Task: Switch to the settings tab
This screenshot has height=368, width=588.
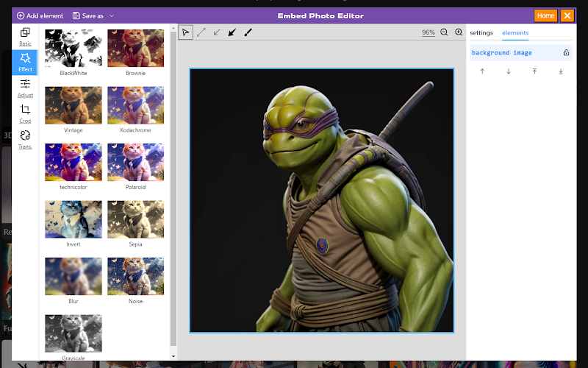Action: click(x=481, y=32)
